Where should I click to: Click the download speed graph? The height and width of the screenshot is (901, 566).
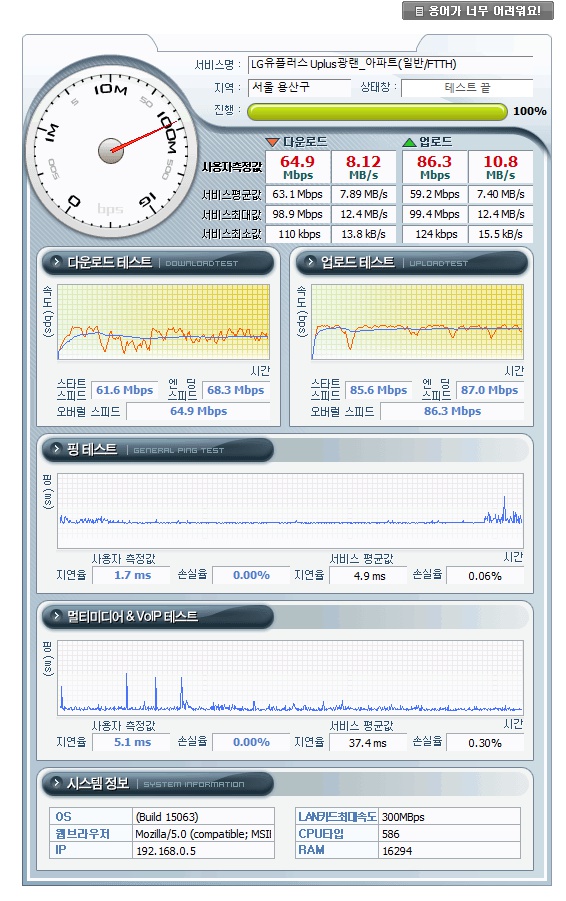pos(163,322)
